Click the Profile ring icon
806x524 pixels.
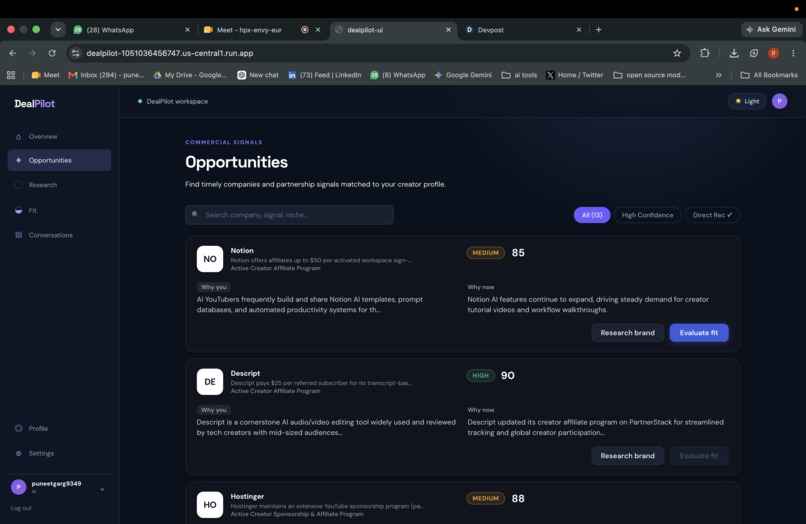tap(19, 428)
